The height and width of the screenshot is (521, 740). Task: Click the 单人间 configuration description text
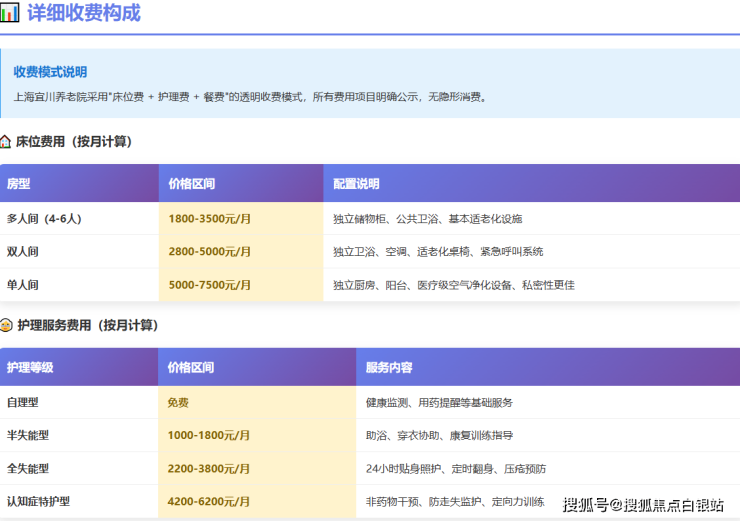click(453, 285)
